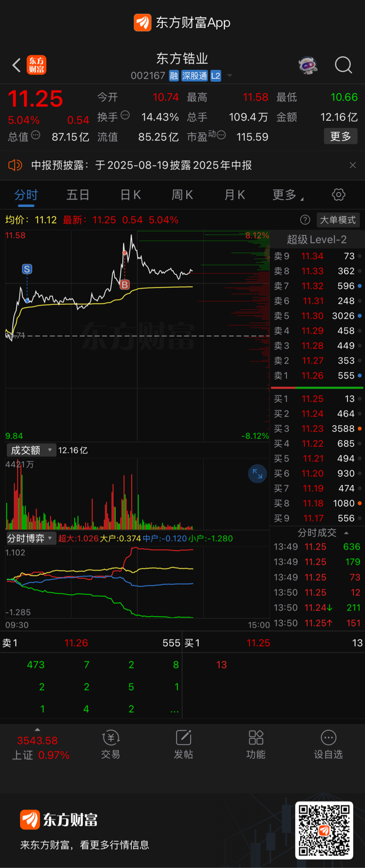Screen dimensions: 365x868
Task: Tap 东方财富App logo at top
Action: pyautogui.click(x=182, y=22)
